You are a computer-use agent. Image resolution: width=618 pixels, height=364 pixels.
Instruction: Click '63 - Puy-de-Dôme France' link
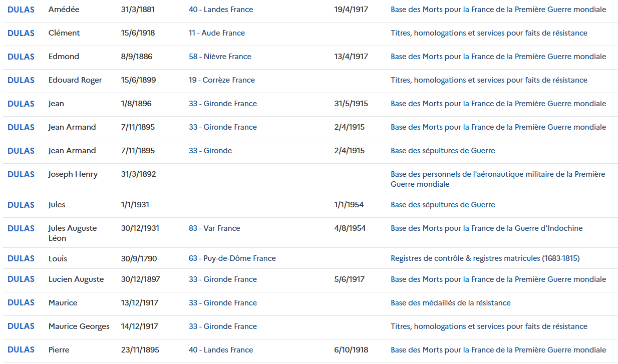232,259
